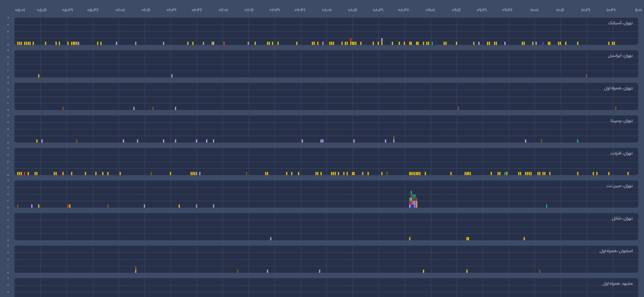Viewport: 644px width, 297px height.
Task: Click the blue marker in تهران-آسیاتک row
Action: click(543, 43)
